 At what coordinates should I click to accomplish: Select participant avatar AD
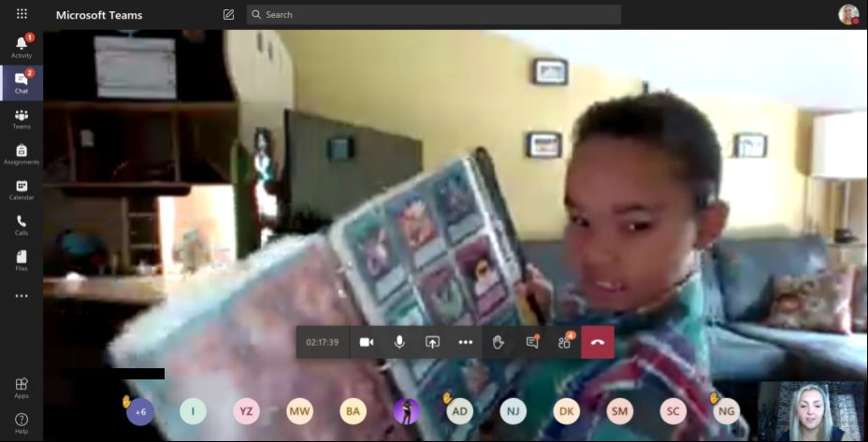[x=459, y=411]
